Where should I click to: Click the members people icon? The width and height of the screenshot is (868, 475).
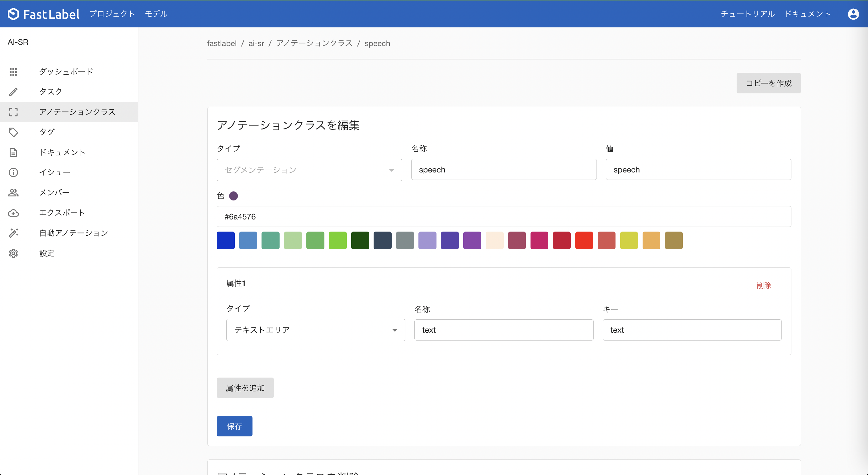[13, 193]
